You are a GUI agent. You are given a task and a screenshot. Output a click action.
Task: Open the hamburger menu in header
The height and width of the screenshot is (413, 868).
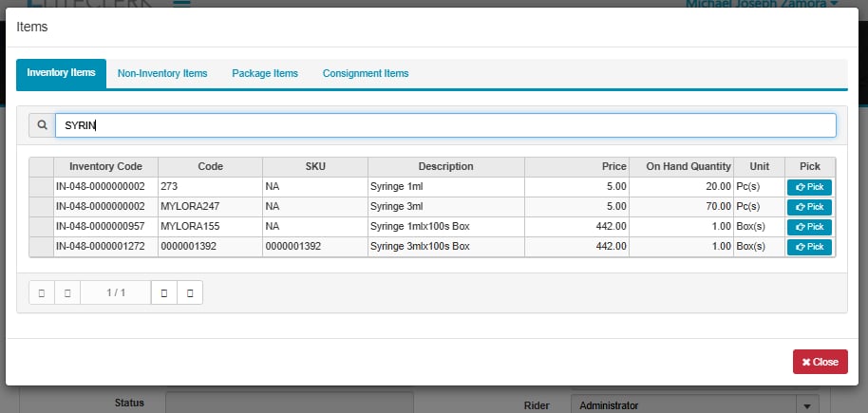pos(180,4)
